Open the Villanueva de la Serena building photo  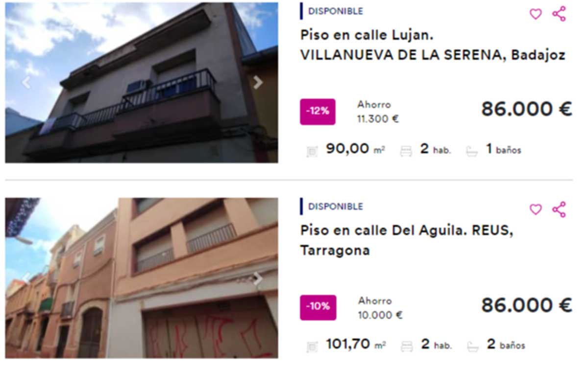142,83
